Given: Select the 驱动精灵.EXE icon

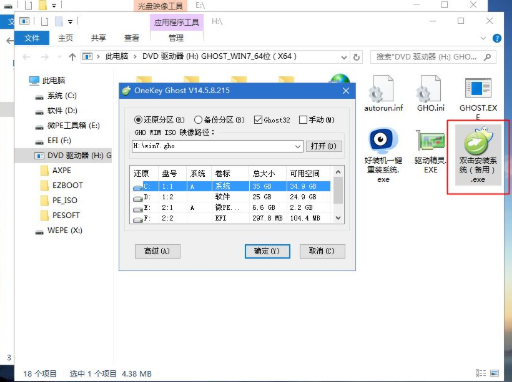Looking at the screenshot, I should (431, 152).
